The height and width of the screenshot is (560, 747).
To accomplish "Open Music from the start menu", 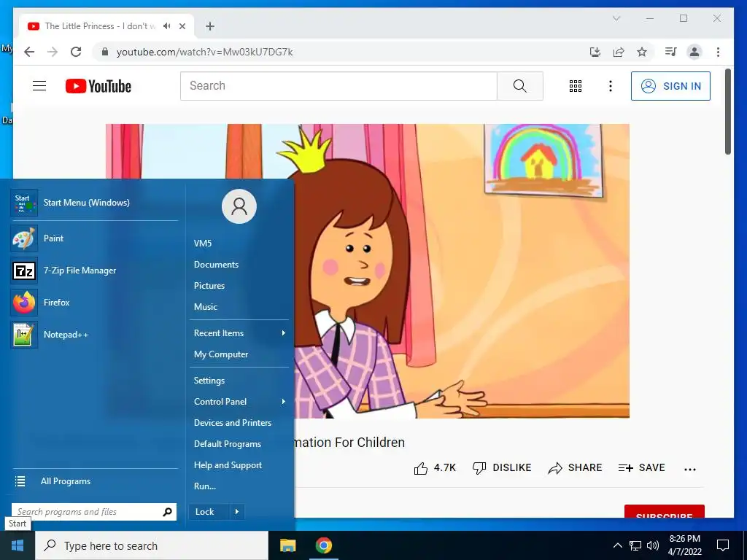I will click(x=205, y=307).
